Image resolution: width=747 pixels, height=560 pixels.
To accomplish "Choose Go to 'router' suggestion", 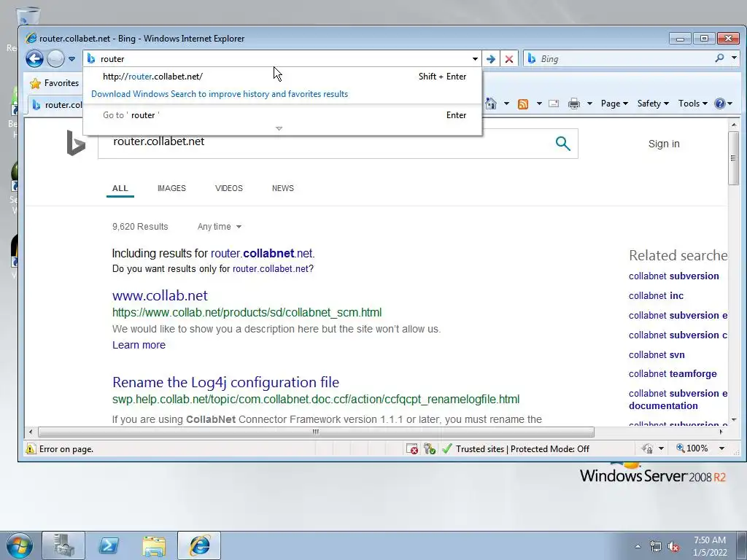I will pos(282,114).
